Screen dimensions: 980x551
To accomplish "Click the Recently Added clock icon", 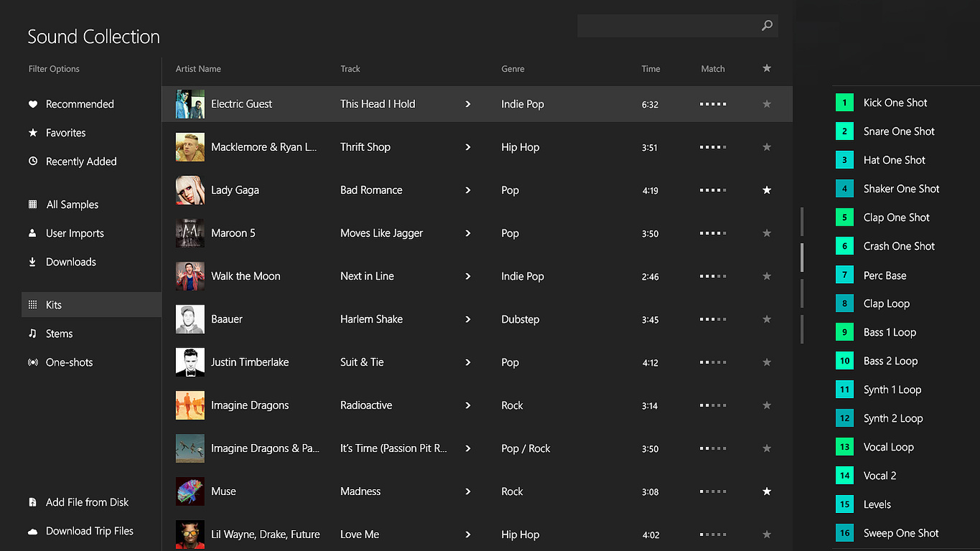I will (32, 162).
